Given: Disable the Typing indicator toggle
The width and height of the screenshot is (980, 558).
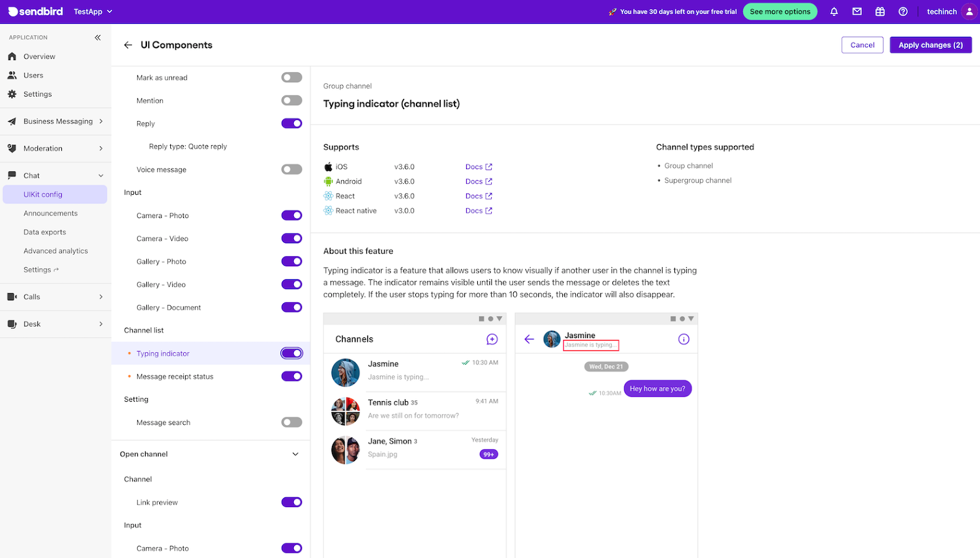Looking at the screenshot, I should (x=292, y=353).
